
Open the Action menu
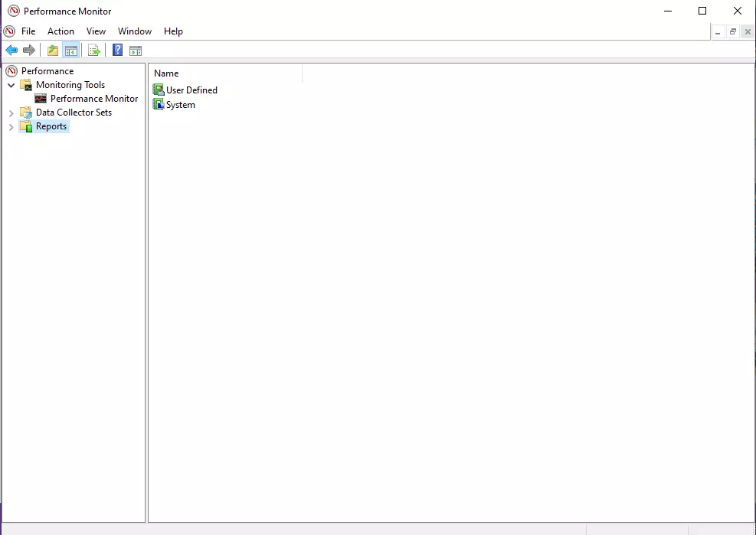[61, 31]
